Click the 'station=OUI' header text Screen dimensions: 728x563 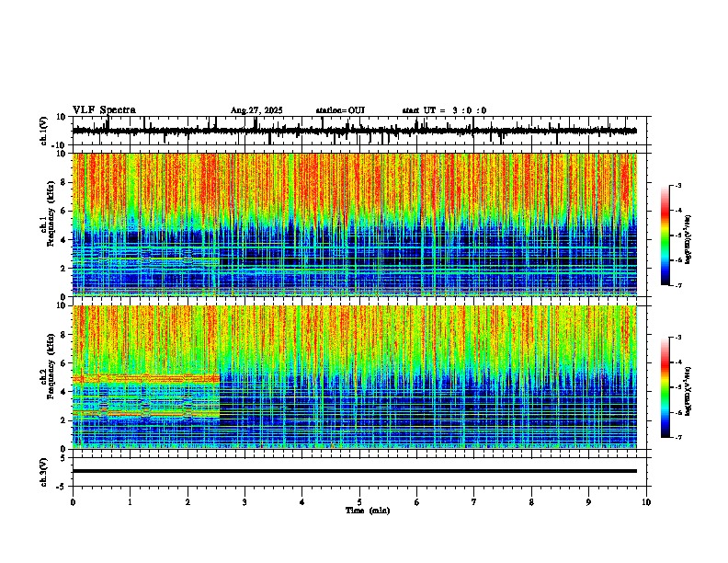pyautogui.click(x=340, y=110)
